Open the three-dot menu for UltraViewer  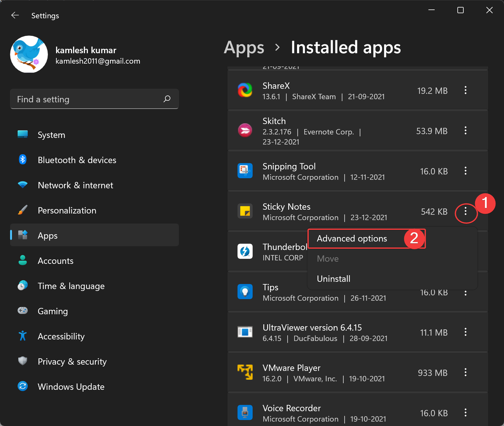point(465,332)
